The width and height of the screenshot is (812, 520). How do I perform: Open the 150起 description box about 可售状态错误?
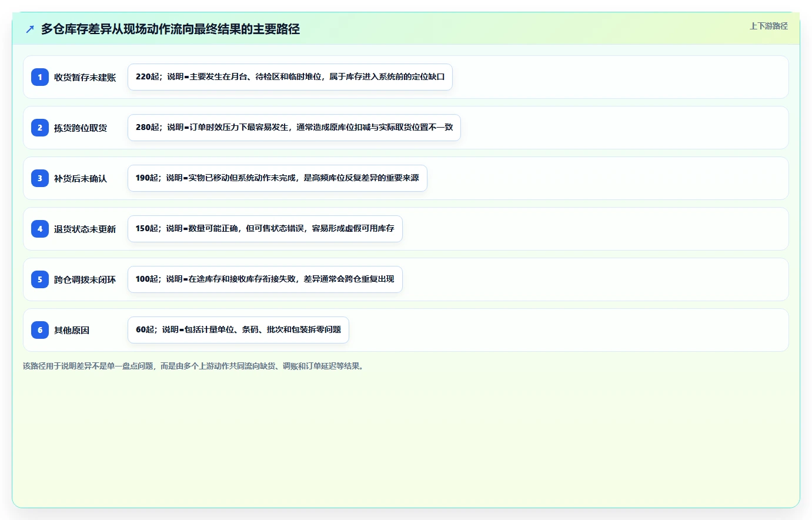tap(265, 229)
